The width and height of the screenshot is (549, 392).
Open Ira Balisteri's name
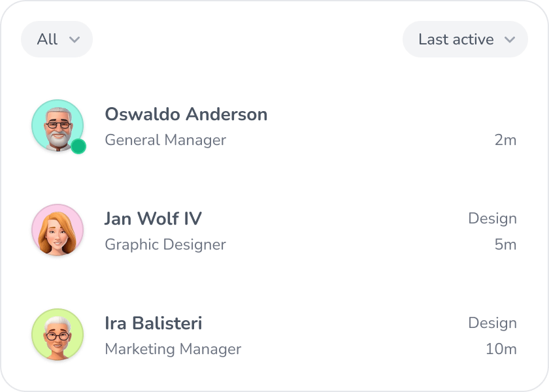(x=154, y=323)
